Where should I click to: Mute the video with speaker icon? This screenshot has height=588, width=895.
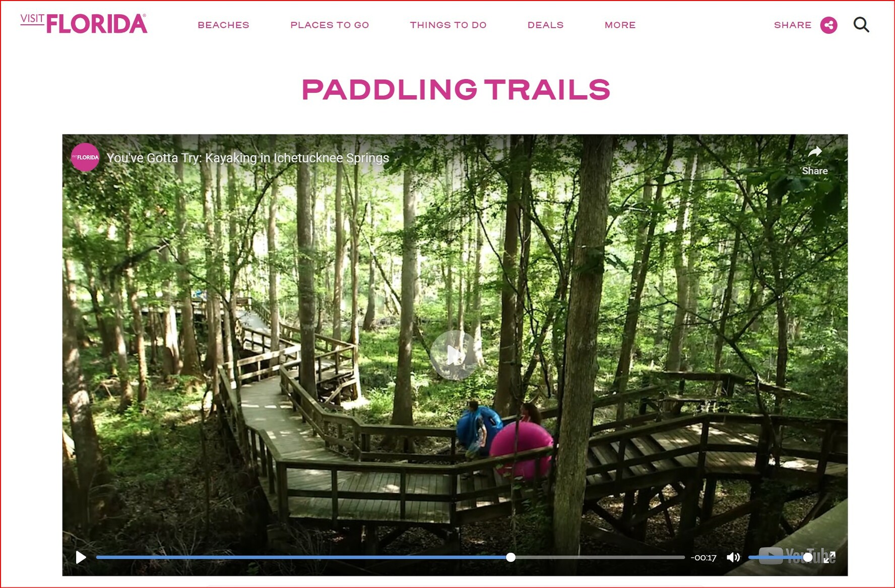[x=733, y=557]
